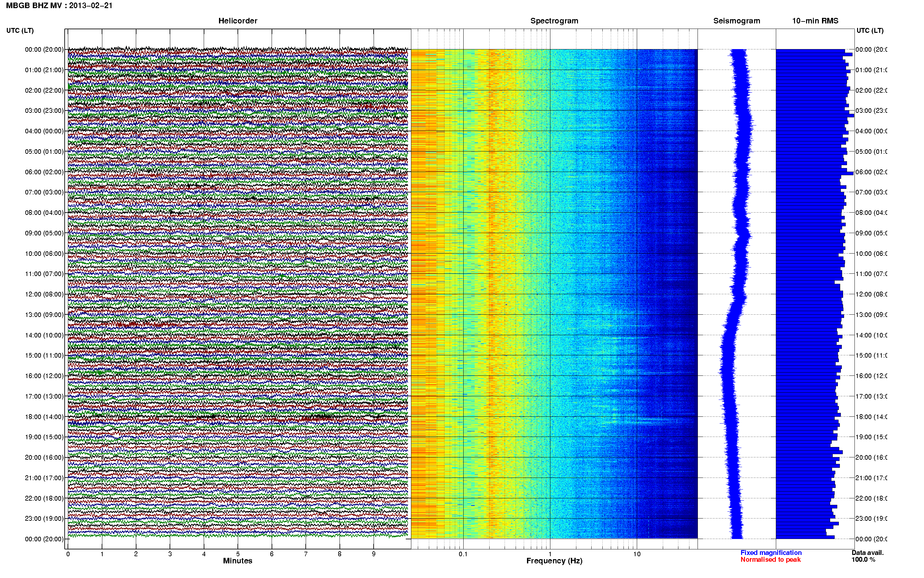Click the Frequency (Hz) x-axis label
The image size is (924, 578).
(554, 561)
